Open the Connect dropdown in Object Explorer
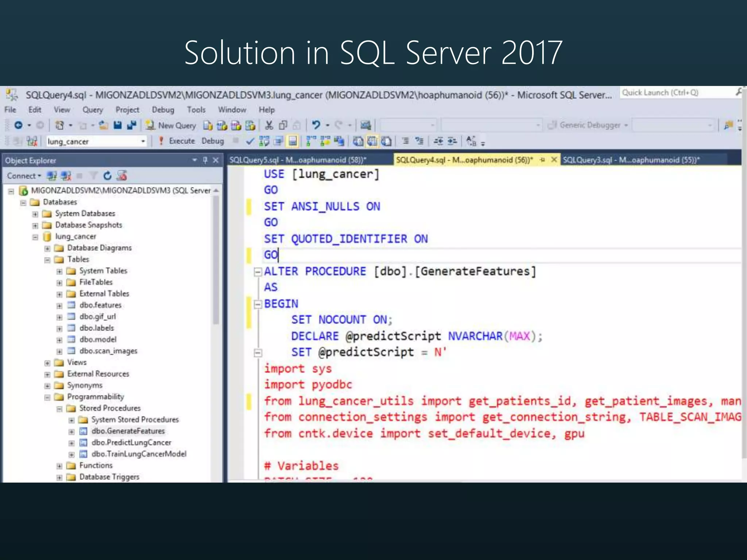 [x=24, y=176]
